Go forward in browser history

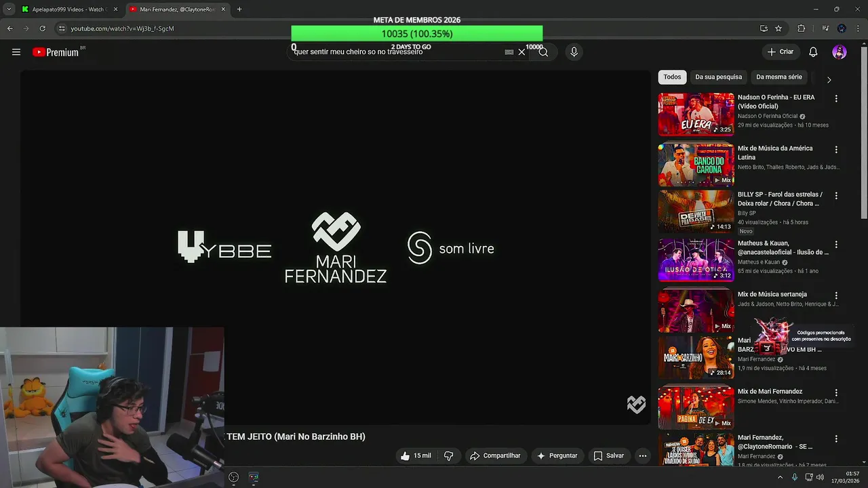point(26,28)
